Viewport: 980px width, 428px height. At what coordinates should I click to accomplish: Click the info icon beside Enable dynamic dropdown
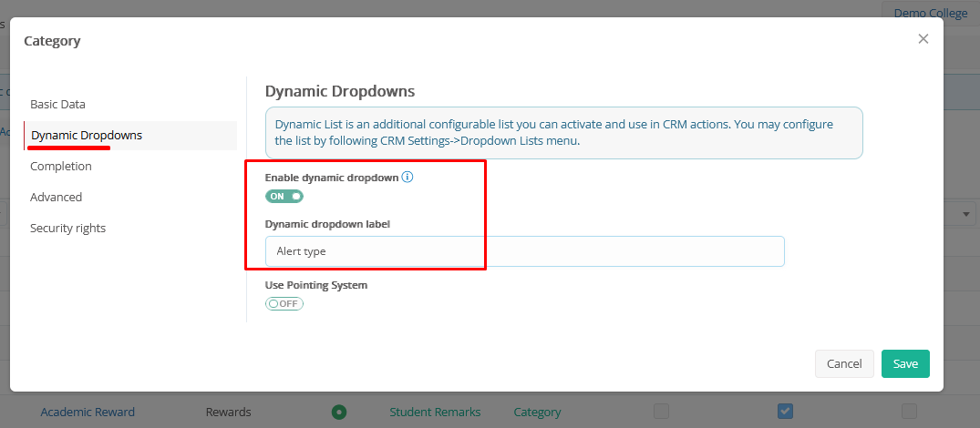pyautogui.click(x=407, y=178)
